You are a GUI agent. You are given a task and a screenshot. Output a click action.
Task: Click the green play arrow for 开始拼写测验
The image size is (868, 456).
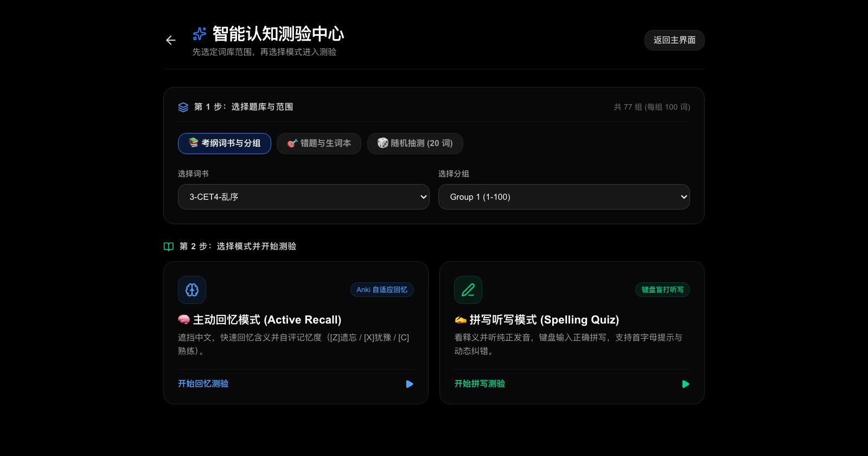[686, 384]
